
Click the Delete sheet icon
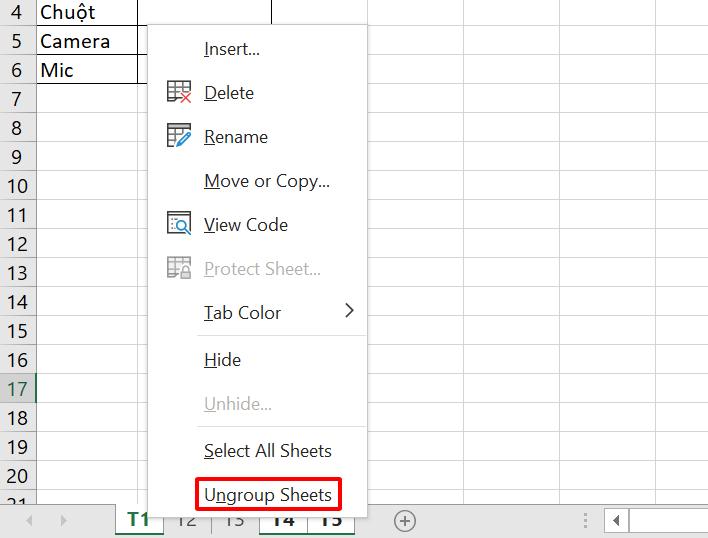click(x=179, y=92)
